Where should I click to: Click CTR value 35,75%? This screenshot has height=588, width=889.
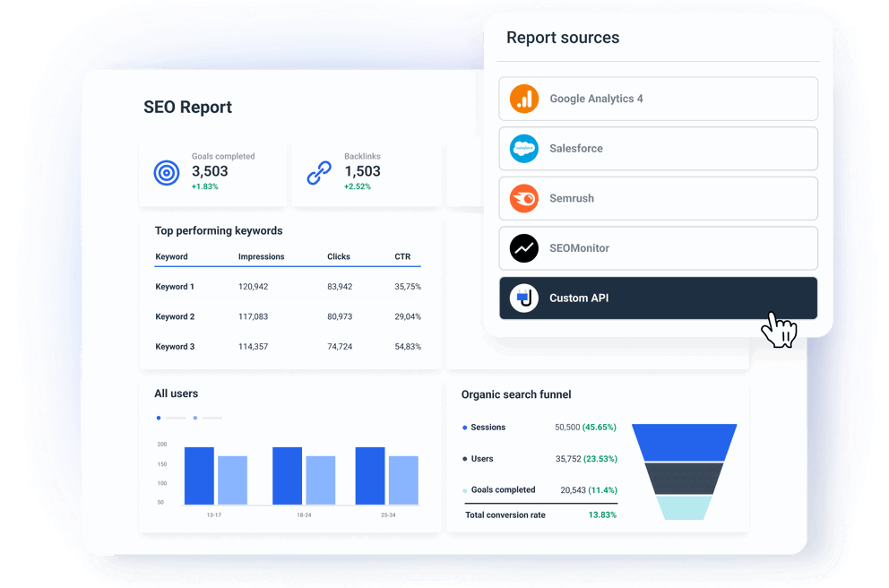408,287
